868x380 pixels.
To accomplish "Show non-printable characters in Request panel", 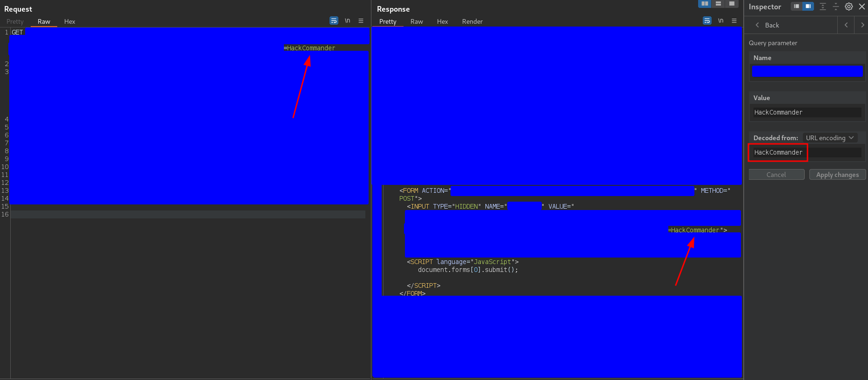I will point(347,20).
